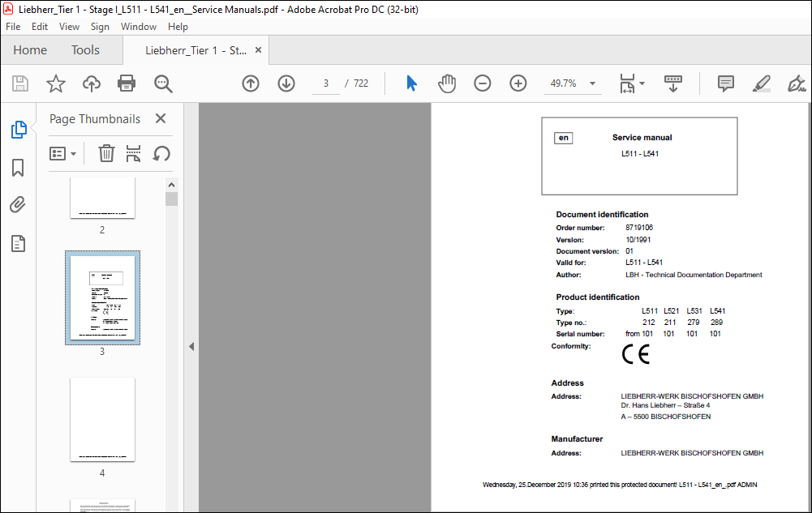
Task: Select the Liebherr_Tier 1 document tab
Action: click(x=195, y=50)
